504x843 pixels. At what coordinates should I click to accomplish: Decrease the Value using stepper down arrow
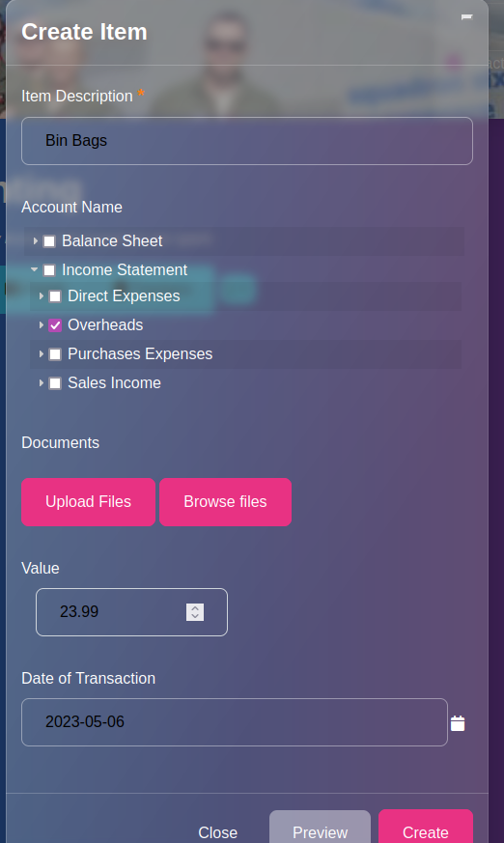point(195,616)
